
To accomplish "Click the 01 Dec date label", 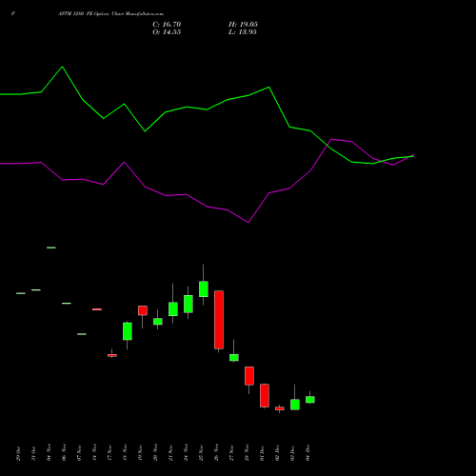I will coord(262,453).
